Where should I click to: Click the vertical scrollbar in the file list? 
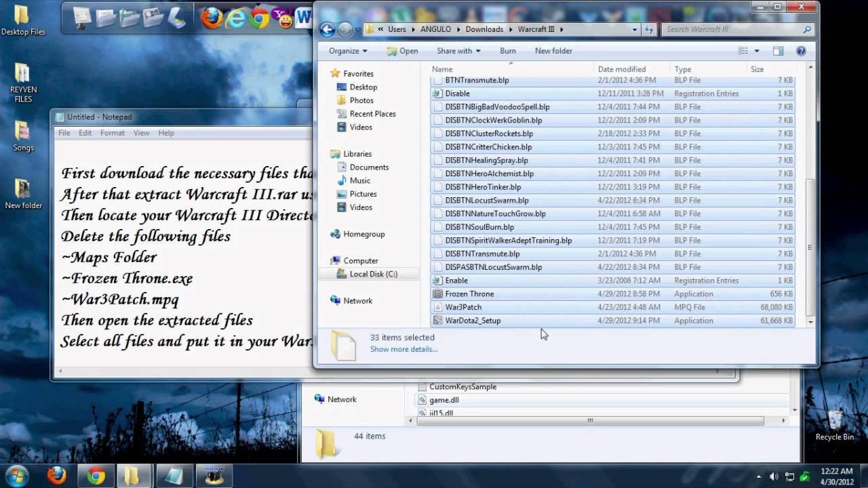810,247
